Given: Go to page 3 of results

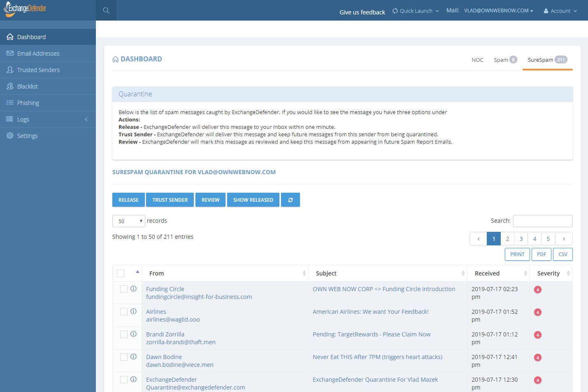Looking at the screenshot, I should coord(521,239).
